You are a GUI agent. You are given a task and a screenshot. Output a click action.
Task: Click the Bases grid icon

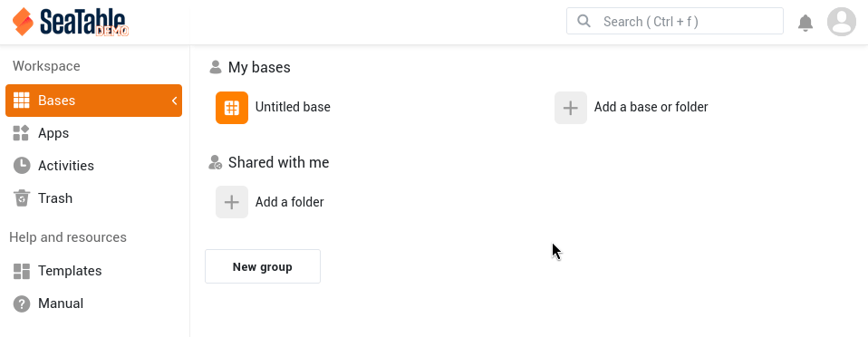coord(22,101)
